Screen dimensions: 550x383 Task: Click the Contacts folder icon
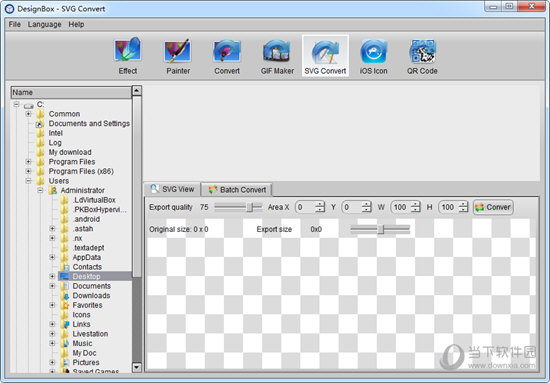click(x=65, y=267)
